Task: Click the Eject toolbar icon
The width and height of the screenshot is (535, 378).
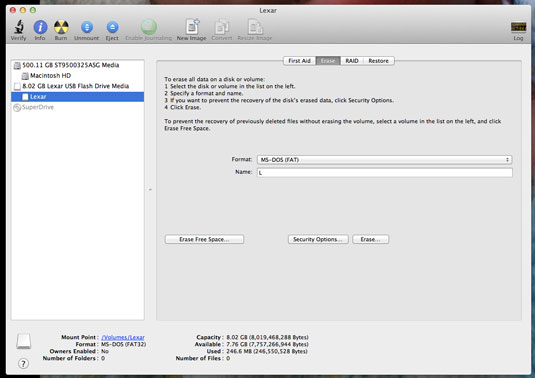Action: tap(112, 27)
